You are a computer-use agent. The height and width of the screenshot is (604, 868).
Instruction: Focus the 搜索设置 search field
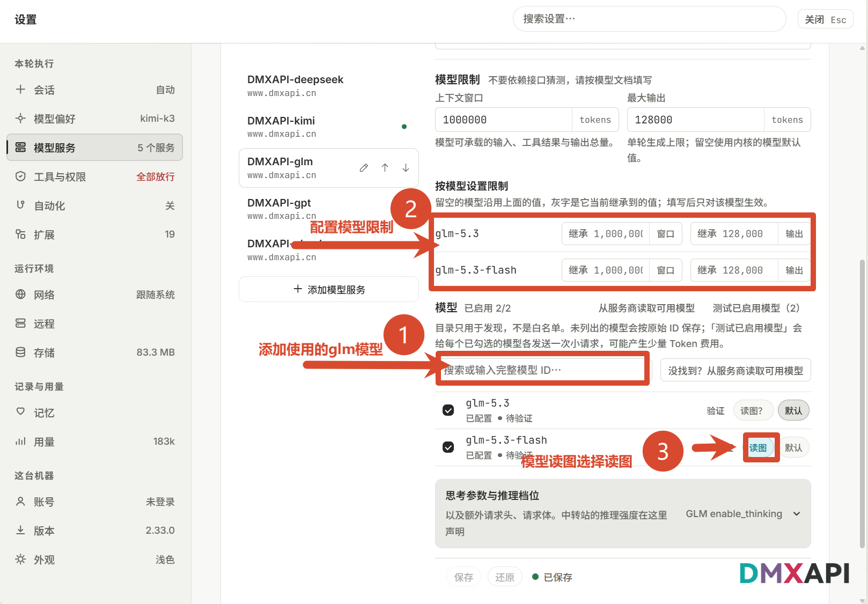(649, 19)
